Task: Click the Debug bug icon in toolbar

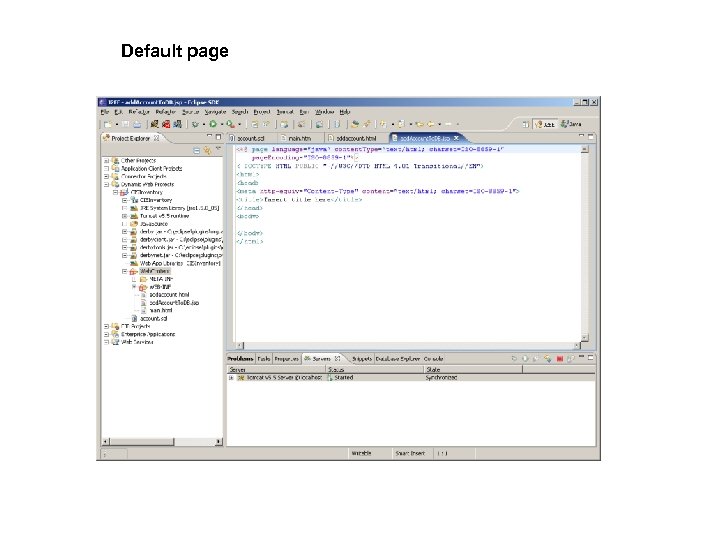Action: click(196, 124)
